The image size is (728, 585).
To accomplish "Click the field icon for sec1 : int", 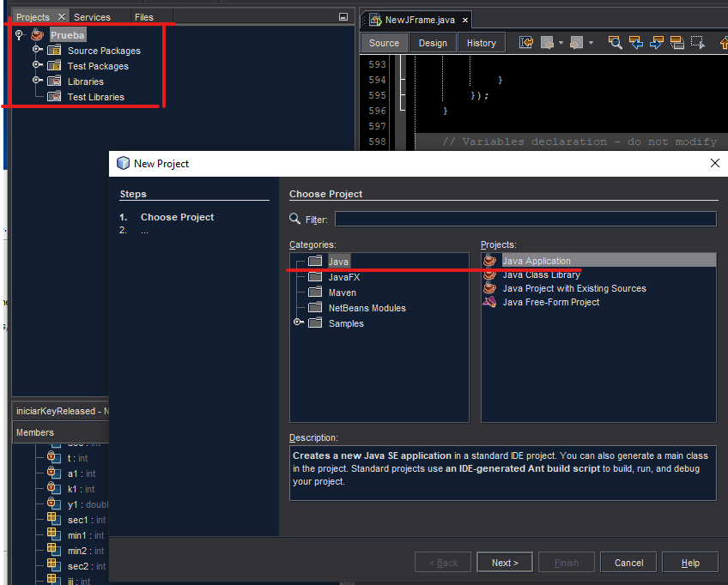I will pos(53,519).
